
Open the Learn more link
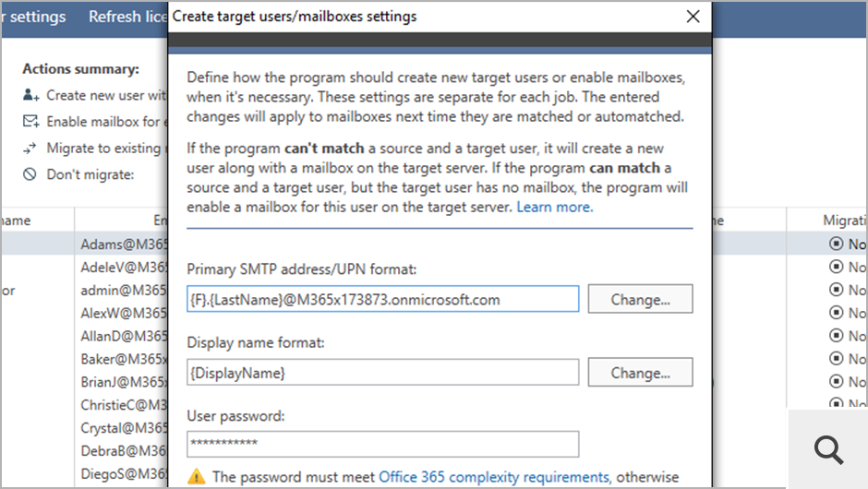pyautogui.click(x=555, y=207)
